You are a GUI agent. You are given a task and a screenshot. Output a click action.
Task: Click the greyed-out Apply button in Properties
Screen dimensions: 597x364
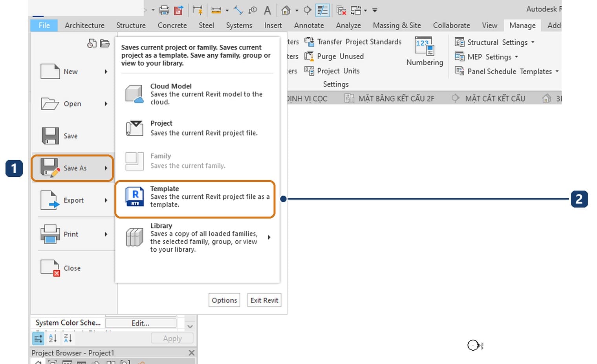coord(172,338)
